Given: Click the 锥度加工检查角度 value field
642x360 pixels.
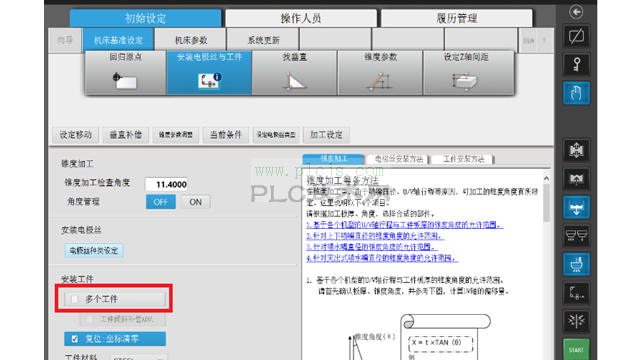Looking at the screenshot, I should (166, 184).
